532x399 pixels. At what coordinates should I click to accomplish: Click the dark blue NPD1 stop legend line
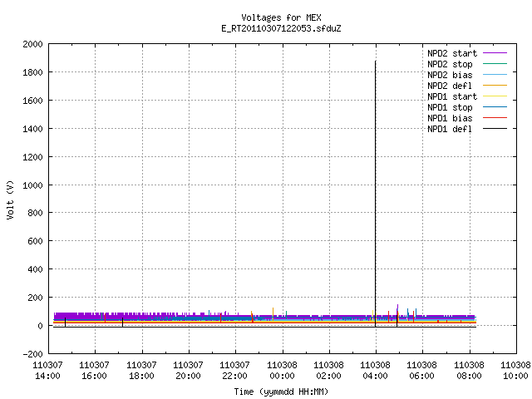[495, 107]
